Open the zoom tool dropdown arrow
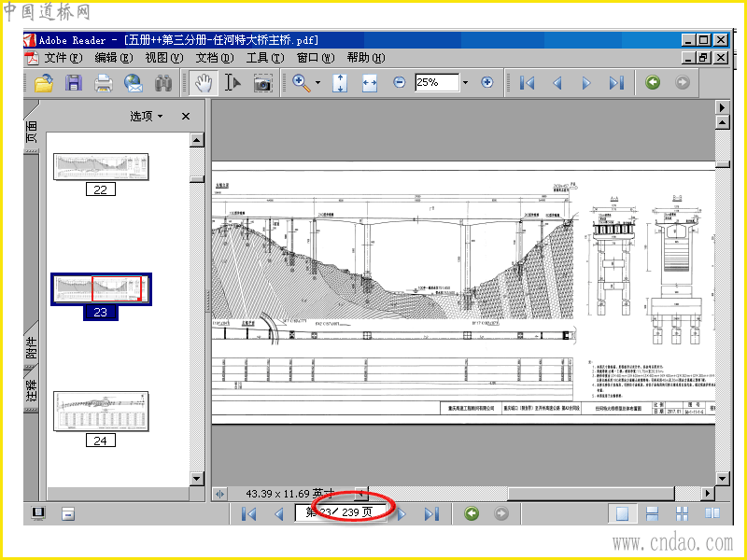This screenshot has width=747, height=560. (317, 83)
